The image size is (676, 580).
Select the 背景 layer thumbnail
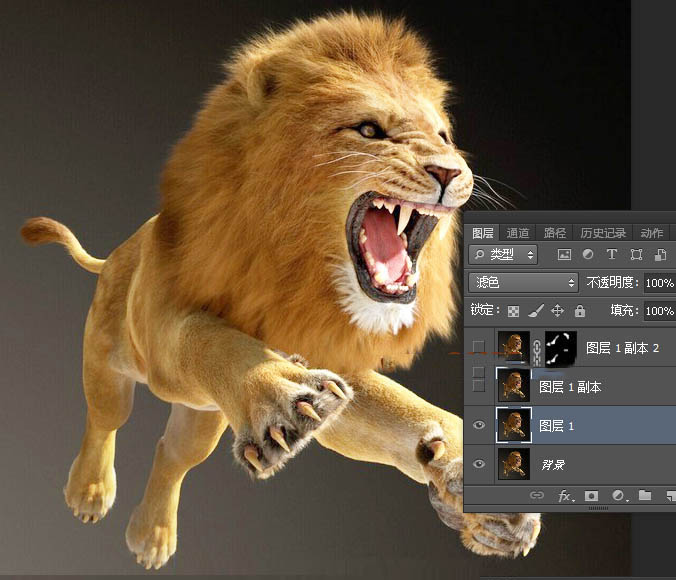[x=513, y=464]
